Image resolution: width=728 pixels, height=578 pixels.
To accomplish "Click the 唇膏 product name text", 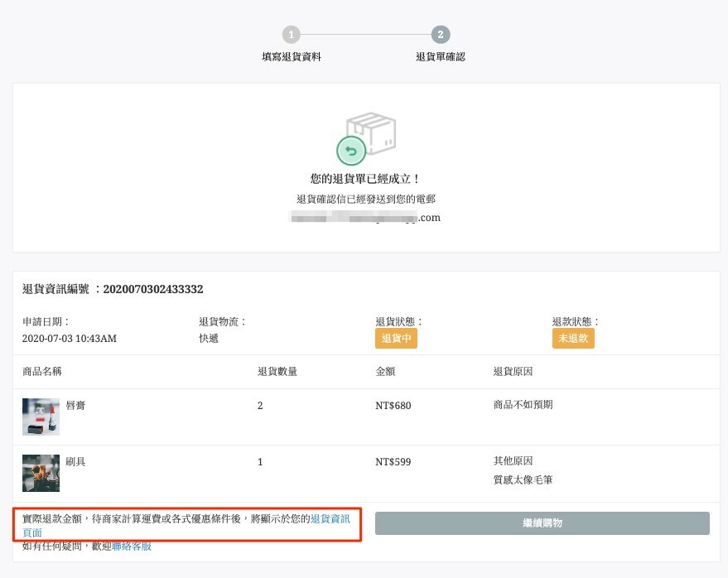I will click(x=75, y=406).
